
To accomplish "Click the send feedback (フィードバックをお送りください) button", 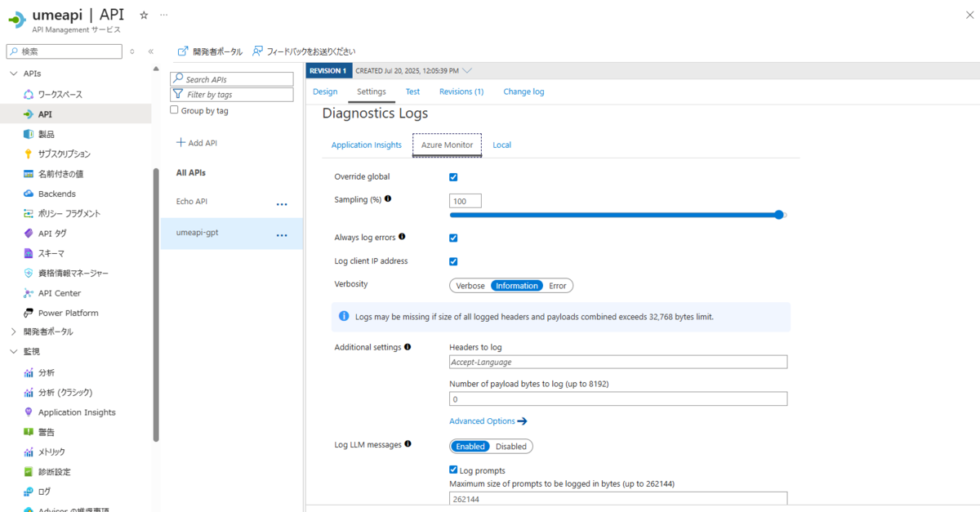I will click(304, 51).
